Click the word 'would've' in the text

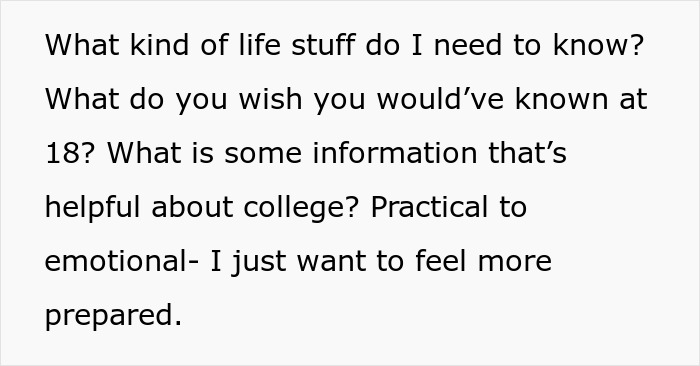[x=440, y=99]
